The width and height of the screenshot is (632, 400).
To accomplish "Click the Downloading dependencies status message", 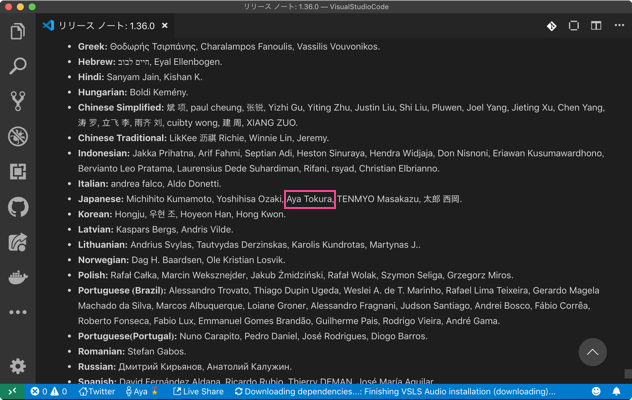I will tap(395, 391).
